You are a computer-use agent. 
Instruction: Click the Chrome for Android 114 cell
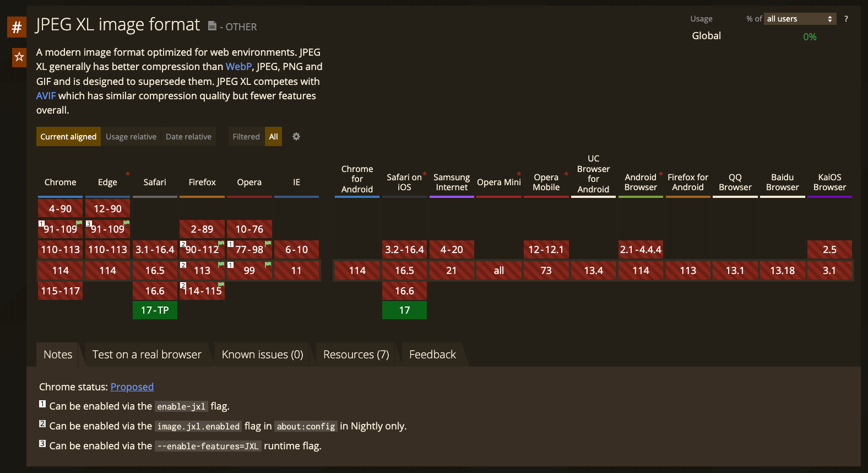pyautogui.click(x=357, y=271)
